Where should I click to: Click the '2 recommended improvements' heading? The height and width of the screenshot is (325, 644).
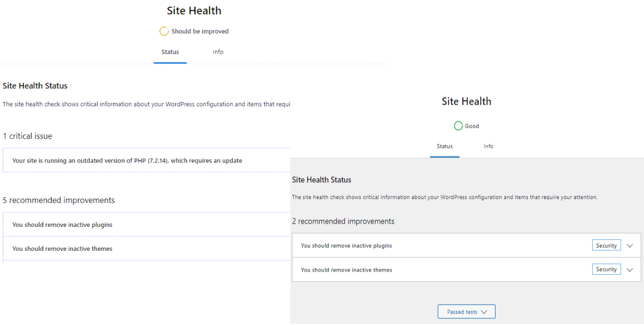point(343,221)
